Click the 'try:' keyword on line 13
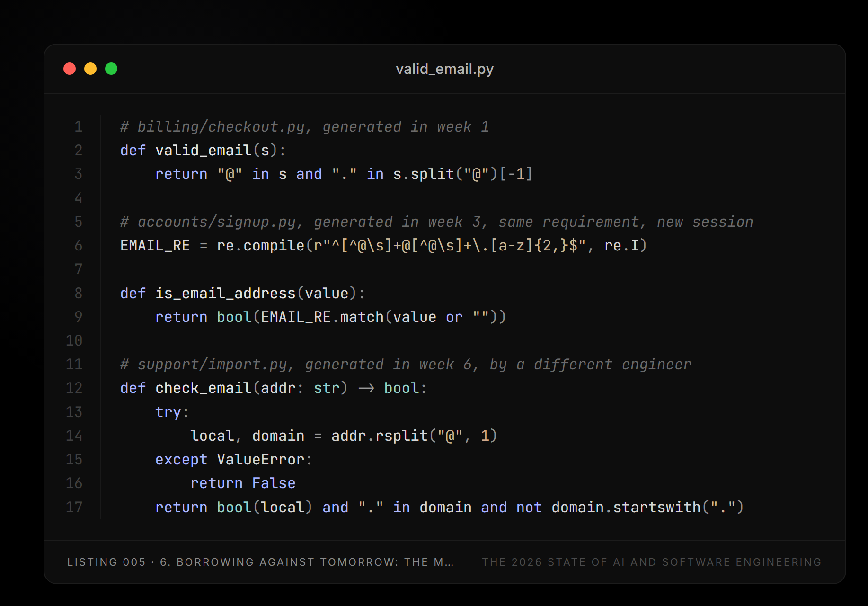Viewport: 868px width, 606px height. [x=172, y=412]
